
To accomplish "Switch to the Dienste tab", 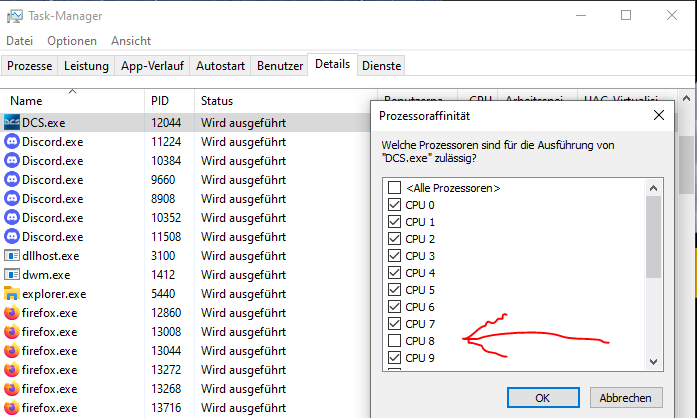I will click(x=381, y=66).
